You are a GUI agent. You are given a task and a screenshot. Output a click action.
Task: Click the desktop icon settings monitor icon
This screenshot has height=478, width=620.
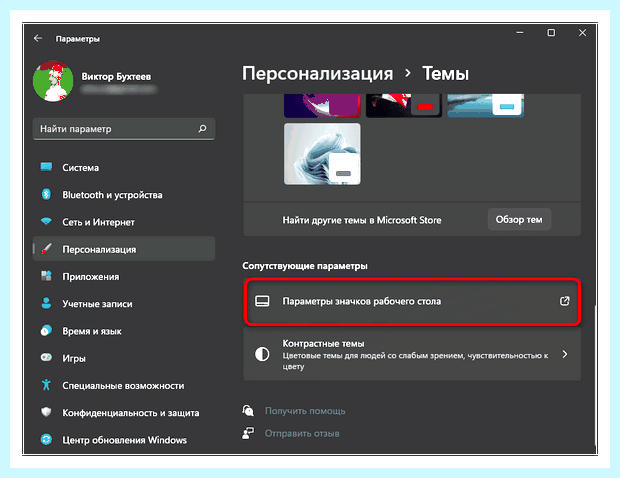tap(262, 301)
